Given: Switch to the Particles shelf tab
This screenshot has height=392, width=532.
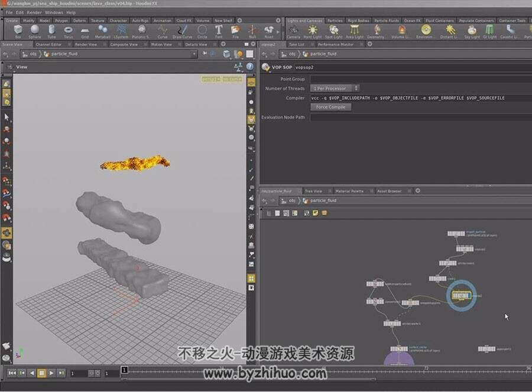Looking at the screenshot, I should tap(335, 21).
